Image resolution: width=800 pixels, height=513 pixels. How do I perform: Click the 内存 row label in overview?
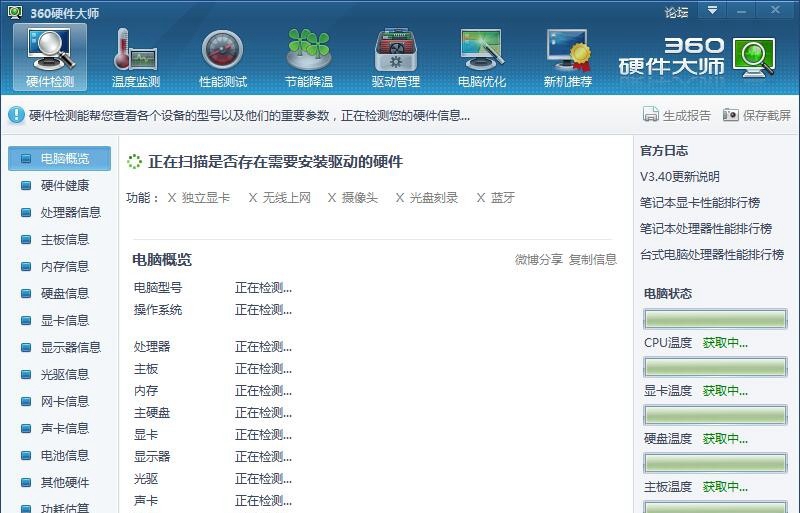(146, 391)
